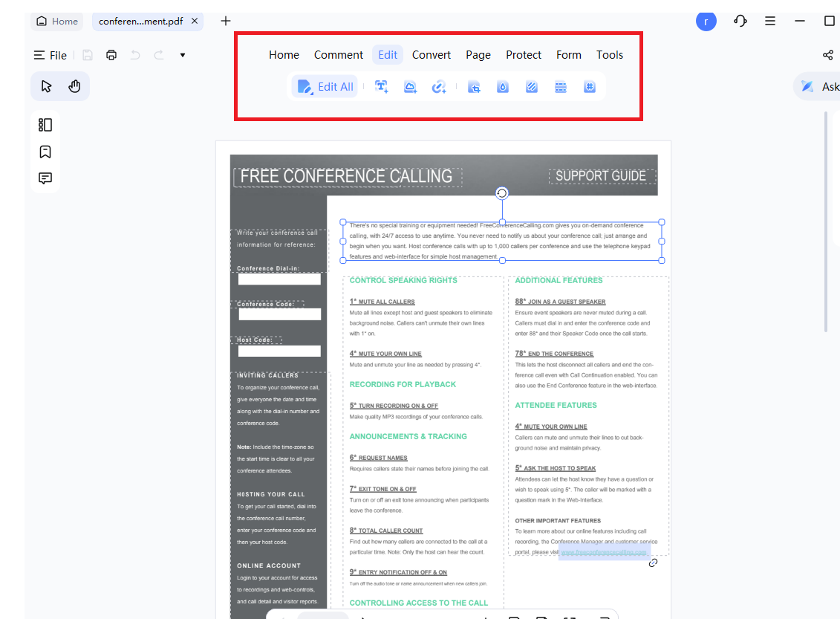This screenshot has width=840, height=619.
Task: Select the Edit tab
Action: tap(388, 55)
